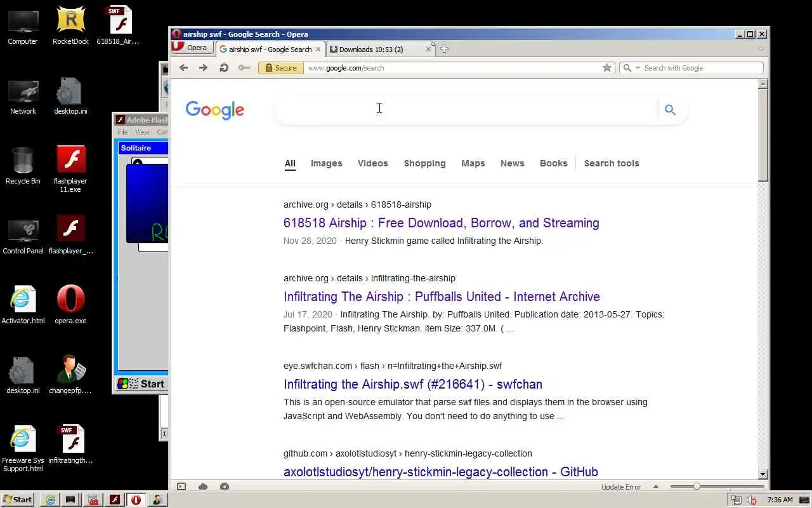Open a new tab with plus button
The height and width of the screenshot is (508, 812).
click(x=444, y=49)
